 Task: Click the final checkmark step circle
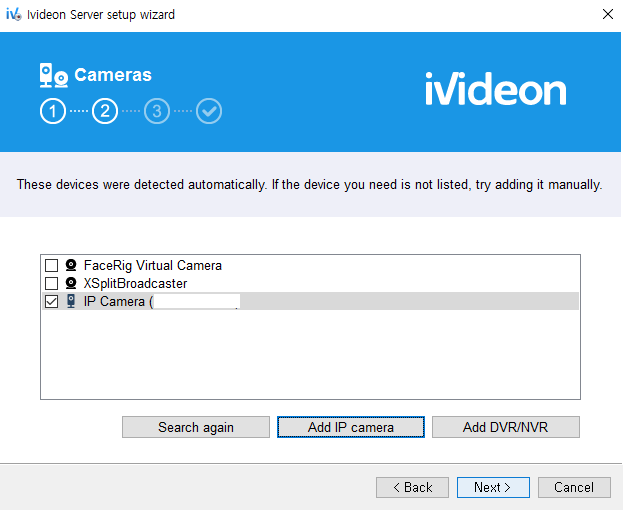point(209,111)
